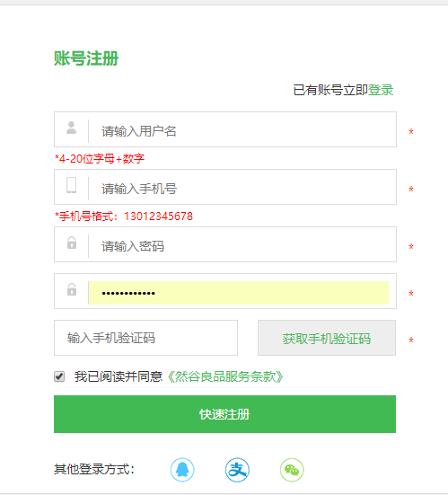Focus the 请输入用户名 username field

point(225,129)
